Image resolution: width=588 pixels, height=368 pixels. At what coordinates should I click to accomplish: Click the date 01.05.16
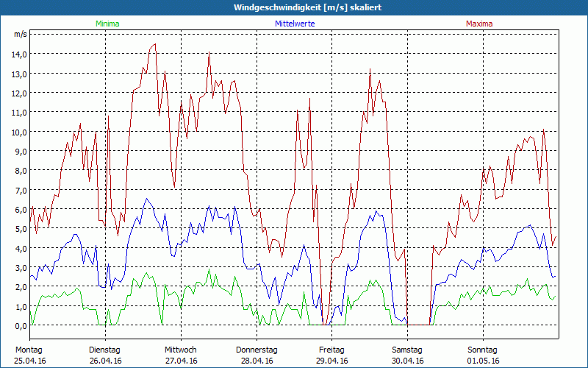pyautogui.click(x=484, y=361)
